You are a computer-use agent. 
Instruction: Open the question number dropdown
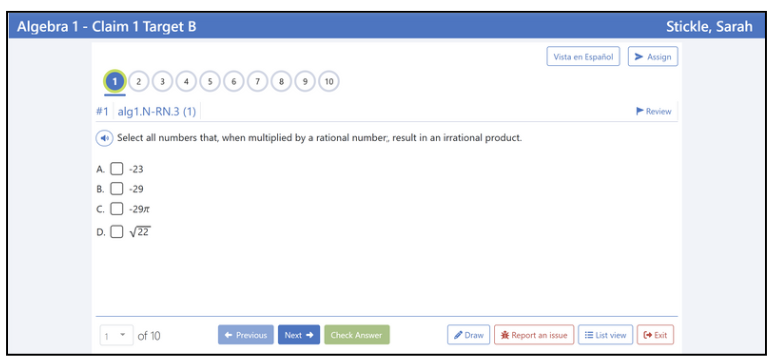(x=116, y=335)
